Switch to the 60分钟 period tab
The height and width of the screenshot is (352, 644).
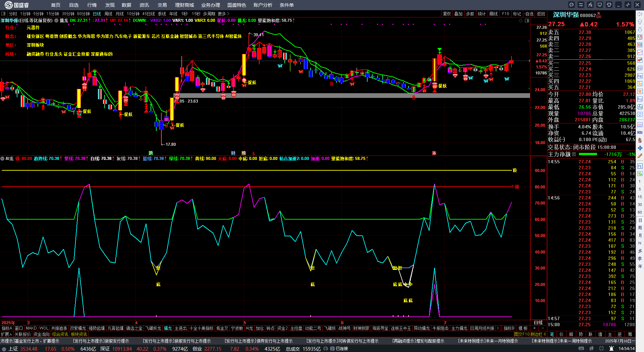(x=83, y=14)
